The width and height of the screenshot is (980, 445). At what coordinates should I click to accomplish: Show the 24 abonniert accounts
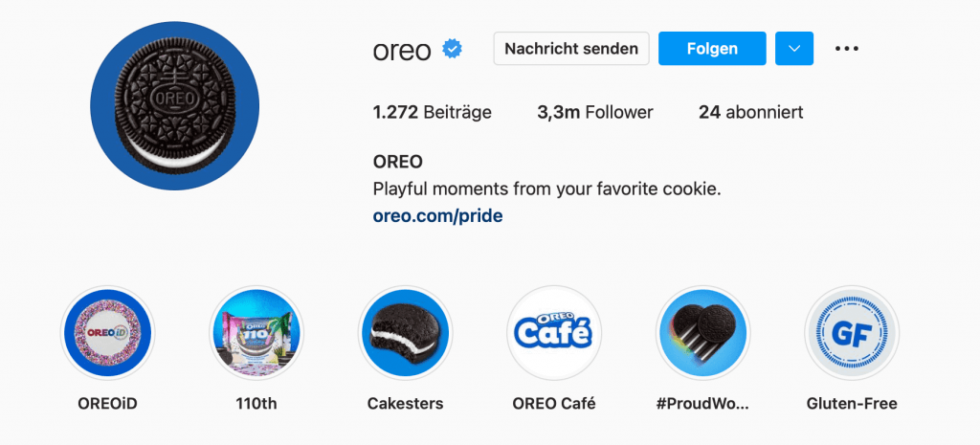750,112
